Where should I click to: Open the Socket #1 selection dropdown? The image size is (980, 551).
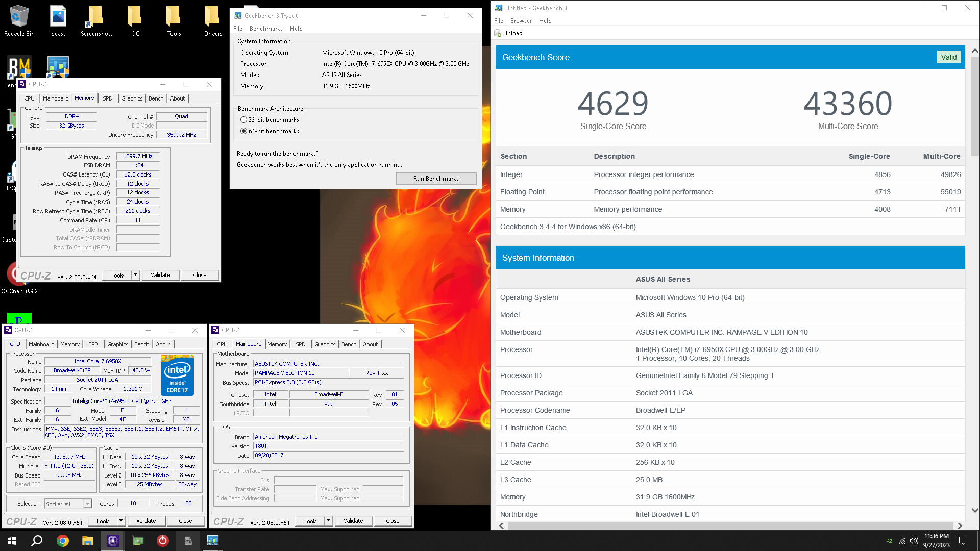[x=68, y=504]
